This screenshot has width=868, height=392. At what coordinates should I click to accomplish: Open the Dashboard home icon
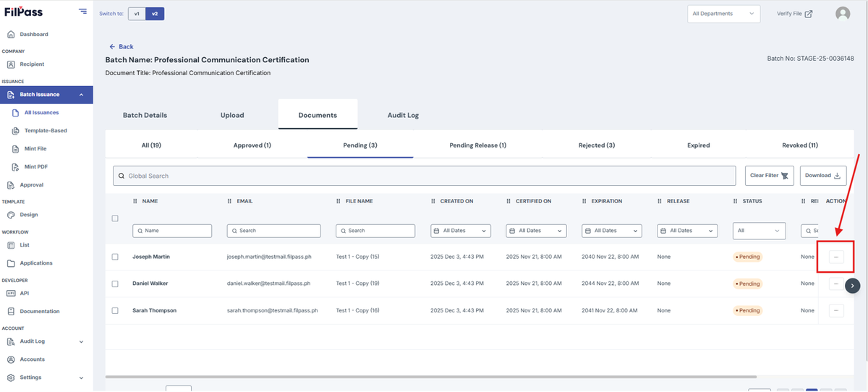click(11, 34)
